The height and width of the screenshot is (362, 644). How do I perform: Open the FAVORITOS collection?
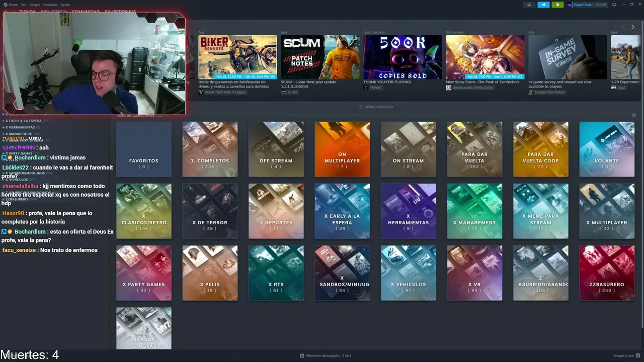coord(144,149)
